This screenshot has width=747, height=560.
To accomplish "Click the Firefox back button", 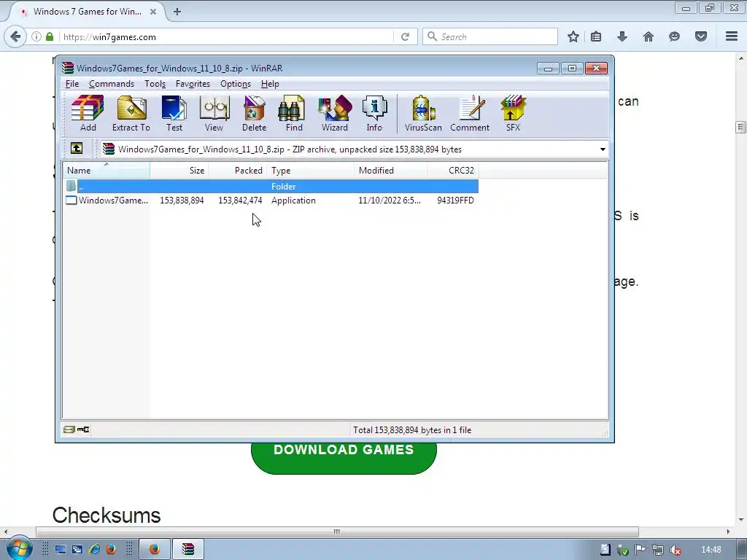I will pyautogui.click(x=15, y=36).
